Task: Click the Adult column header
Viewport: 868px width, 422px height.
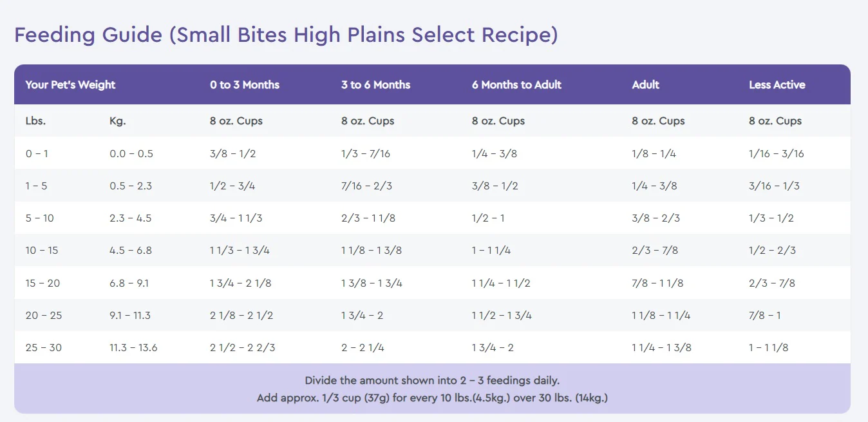Action: point(646,84)
